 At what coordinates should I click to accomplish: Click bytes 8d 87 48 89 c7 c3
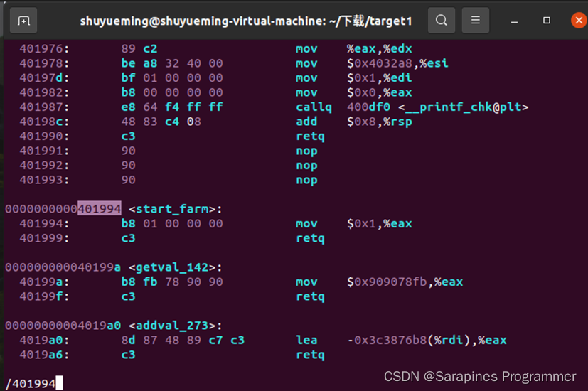tap(183, 340)
